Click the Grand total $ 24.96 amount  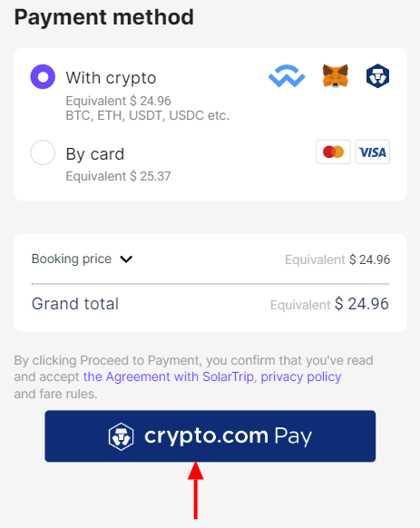362,304
